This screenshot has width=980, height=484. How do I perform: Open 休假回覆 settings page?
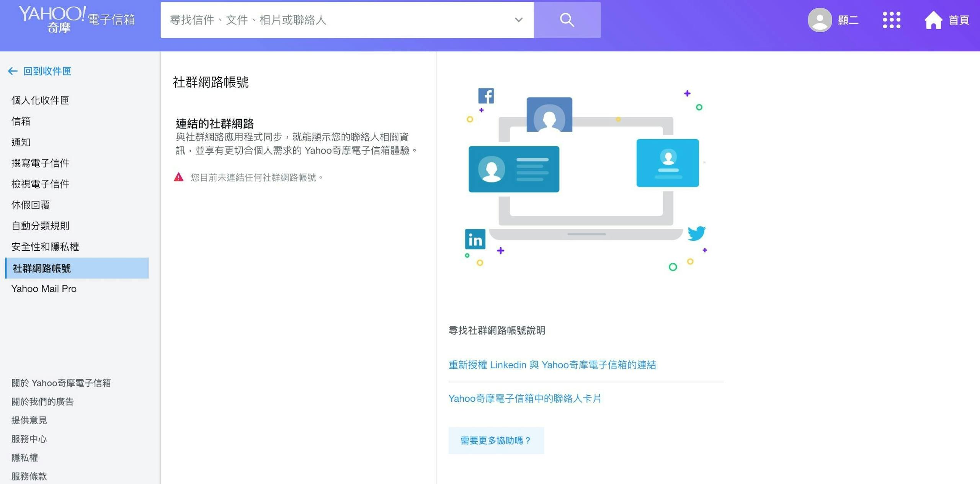[31, 205]
